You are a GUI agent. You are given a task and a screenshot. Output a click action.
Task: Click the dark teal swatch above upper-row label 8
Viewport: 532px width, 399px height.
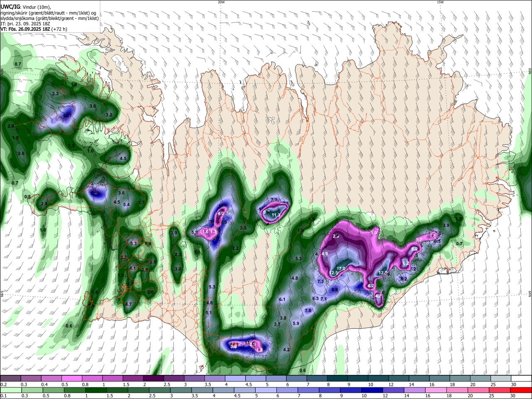click(337, 379)
